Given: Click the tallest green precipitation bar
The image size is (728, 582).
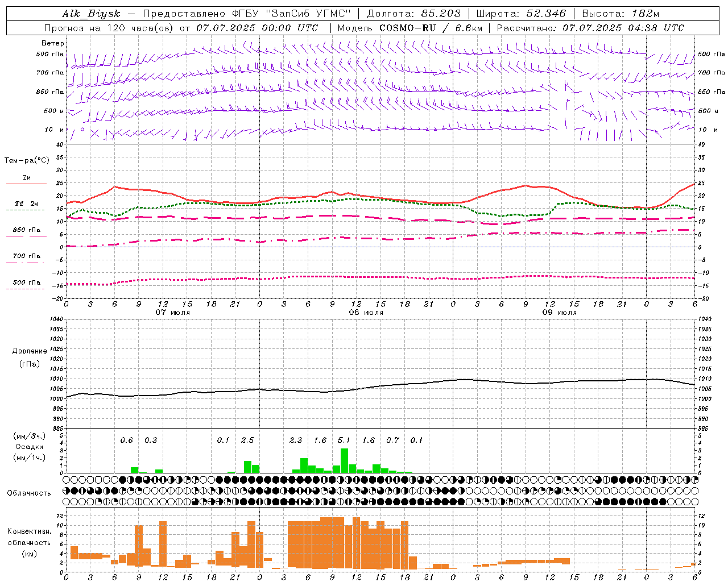Looking at the screenshot, I should click(x=344, y=461).
